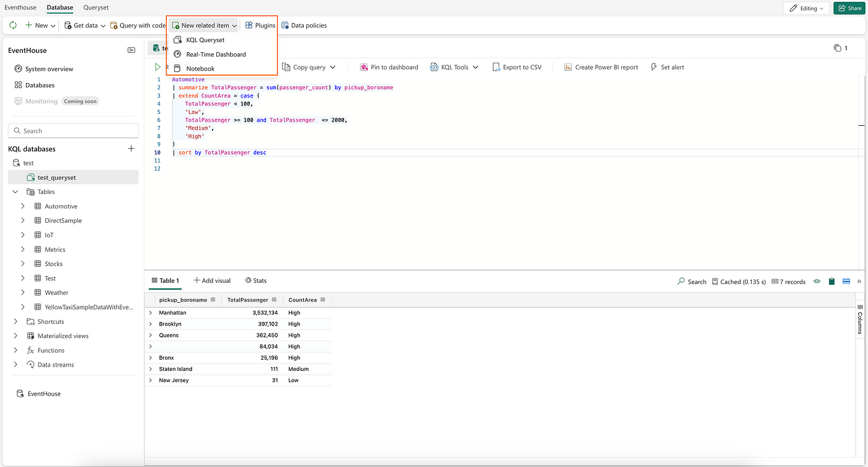Viewport: 868px width, 467px height.
Task: Switch to the Queryset tab
Action: click(x=96, y=7)
